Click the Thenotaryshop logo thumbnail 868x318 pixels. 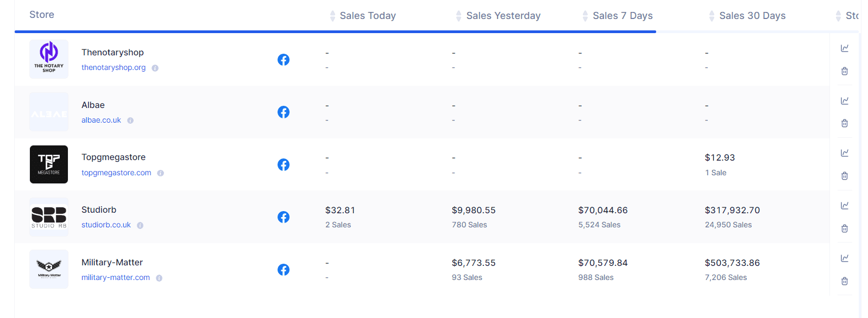49,59
